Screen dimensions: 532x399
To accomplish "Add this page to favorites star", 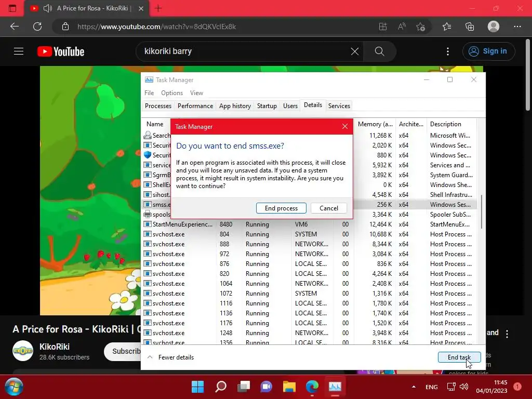I will coord(421,26).
